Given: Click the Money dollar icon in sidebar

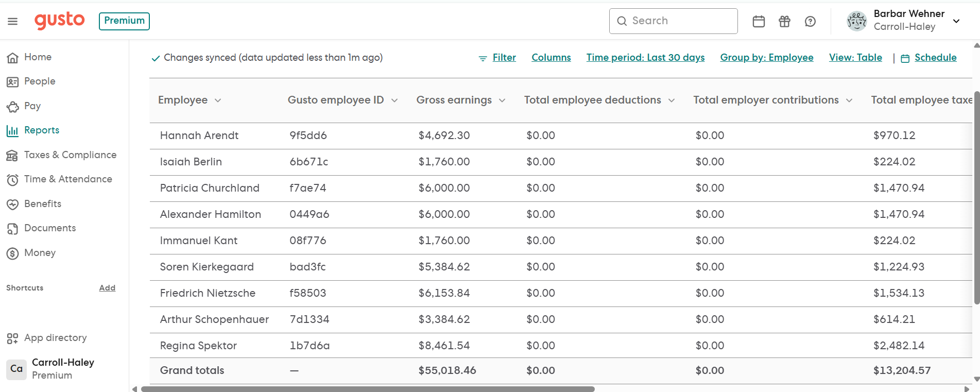Looking at the screenshot, I should click(12, 253).
